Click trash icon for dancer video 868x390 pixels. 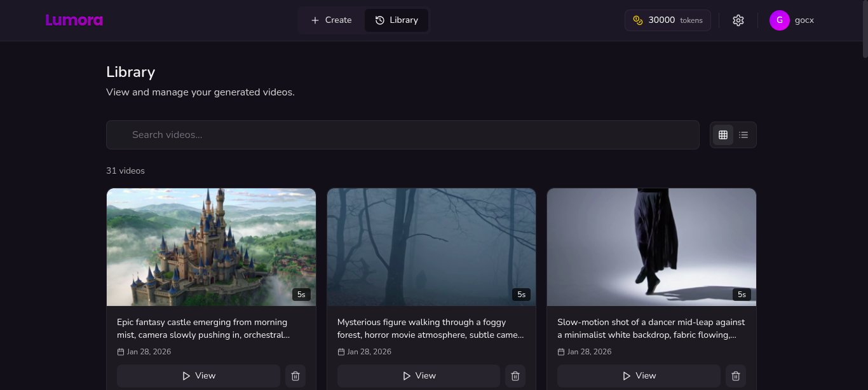pos(736,376)
